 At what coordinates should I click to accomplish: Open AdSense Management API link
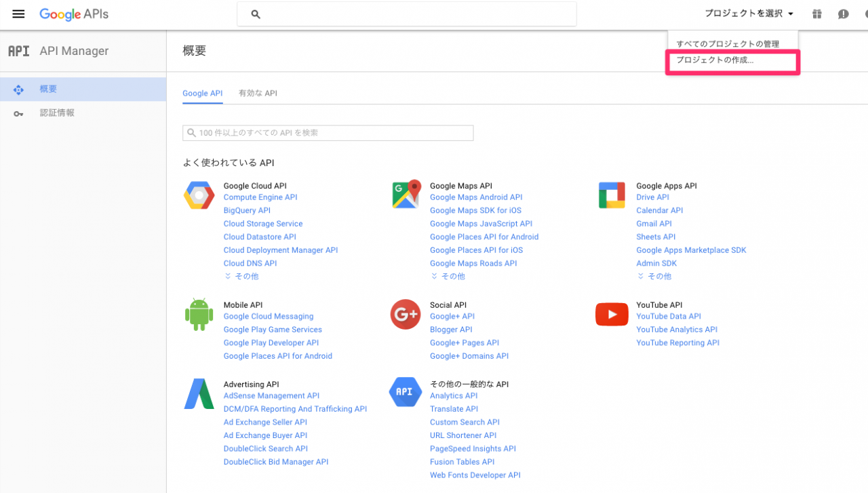tap(271, 395)
